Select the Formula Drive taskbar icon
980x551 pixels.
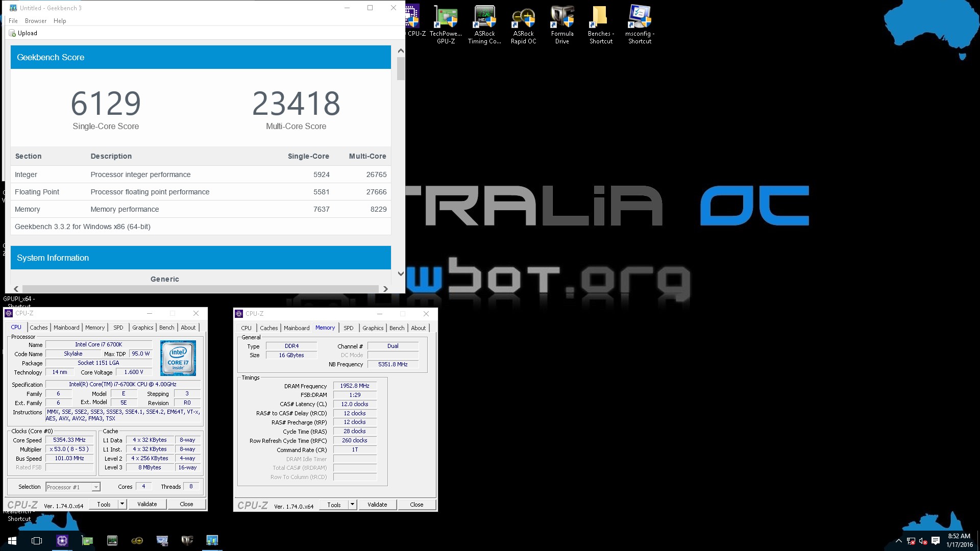[x=187, y=540]
